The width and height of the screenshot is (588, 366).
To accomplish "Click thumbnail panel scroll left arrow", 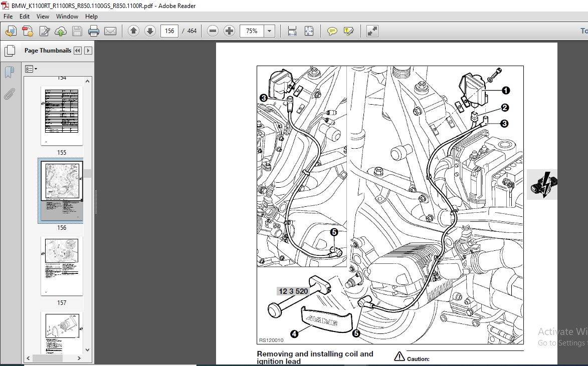I will (x=28, y=358).
